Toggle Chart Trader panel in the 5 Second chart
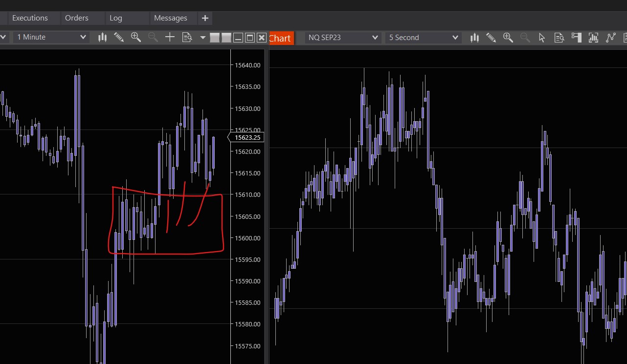Viewport: 627px width, 364px height. pos(576,38)
